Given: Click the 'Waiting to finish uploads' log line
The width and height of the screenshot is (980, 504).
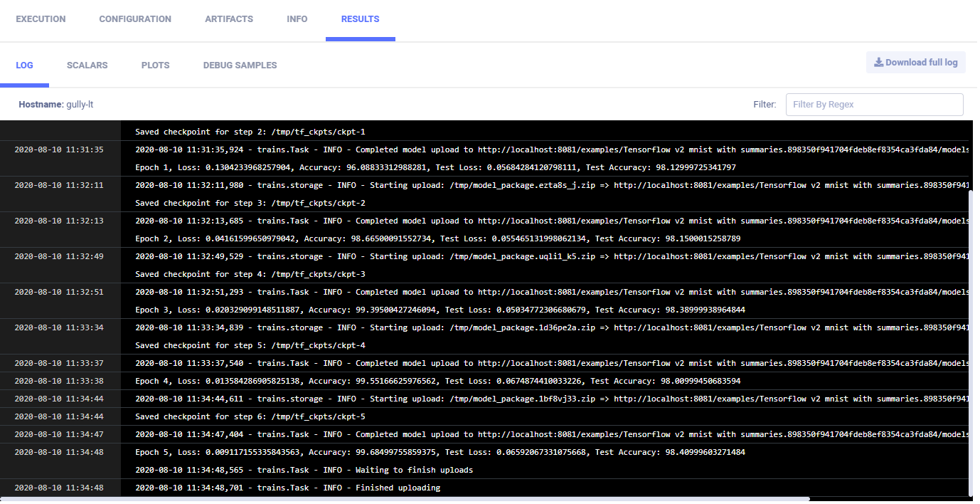Looking at the screenshot, I should click(x=304, y=470).
